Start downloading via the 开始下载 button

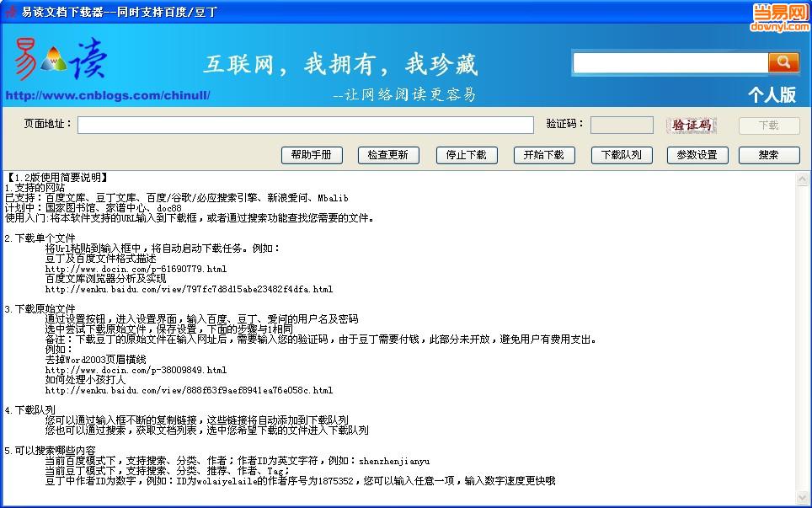544,155
